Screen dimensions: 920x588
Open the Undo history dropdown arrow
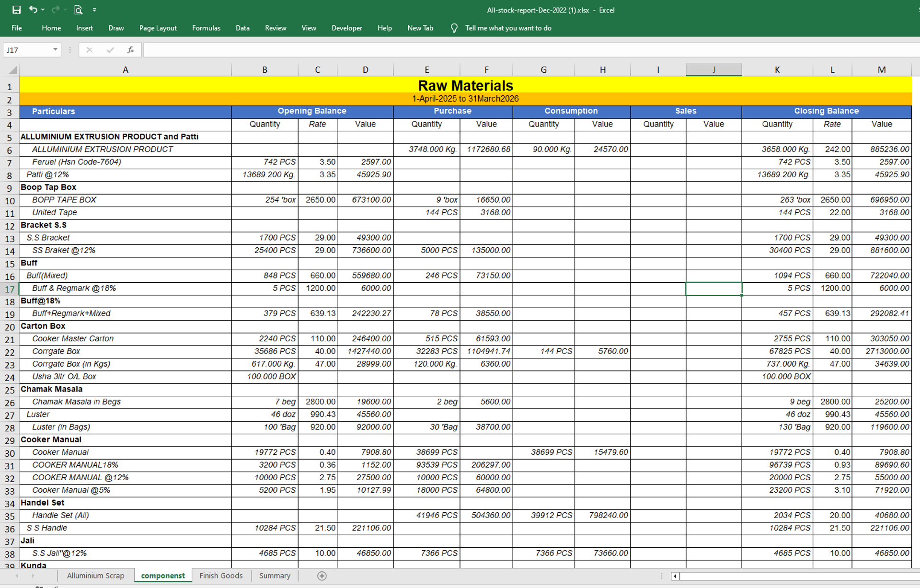tap(43, 10)
